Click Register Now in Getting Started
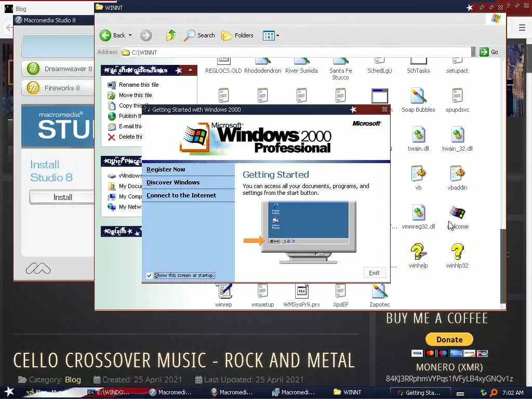The image size is (532, 399). click(x=166, y=169)
